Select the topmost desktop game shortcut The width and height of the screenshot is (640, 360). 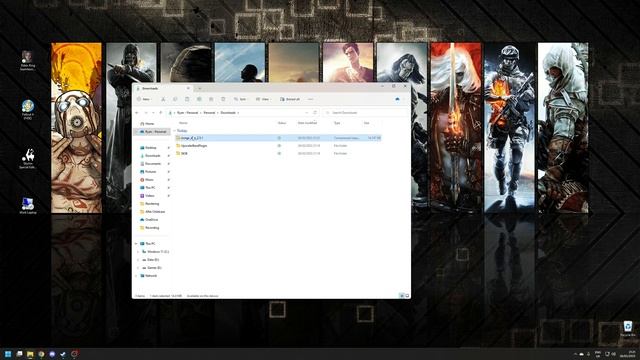coord(28,60)
